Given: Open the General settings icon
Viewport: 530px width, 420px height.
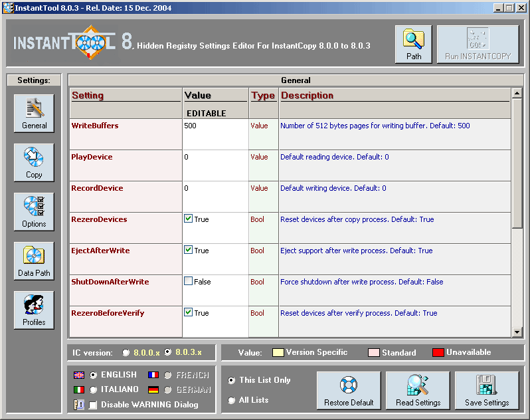Looking at the screenshot, I should (x=34, y=113).
